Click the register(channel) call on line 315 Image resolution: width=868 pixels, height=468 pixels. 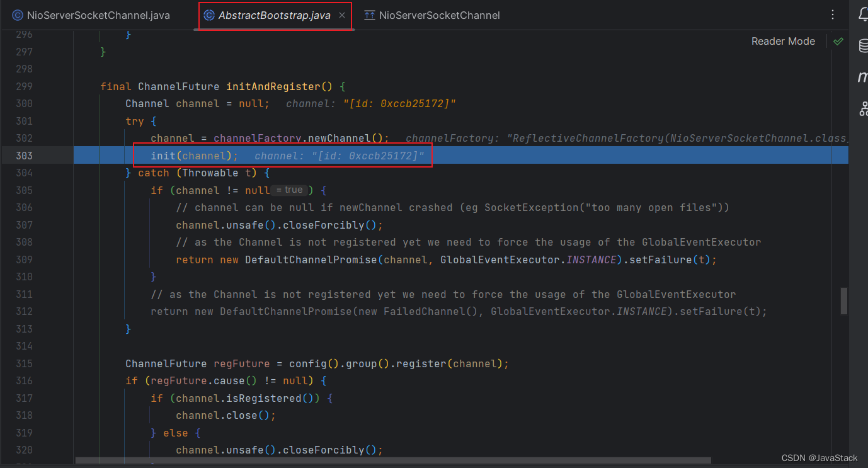(x=450, y=363)
